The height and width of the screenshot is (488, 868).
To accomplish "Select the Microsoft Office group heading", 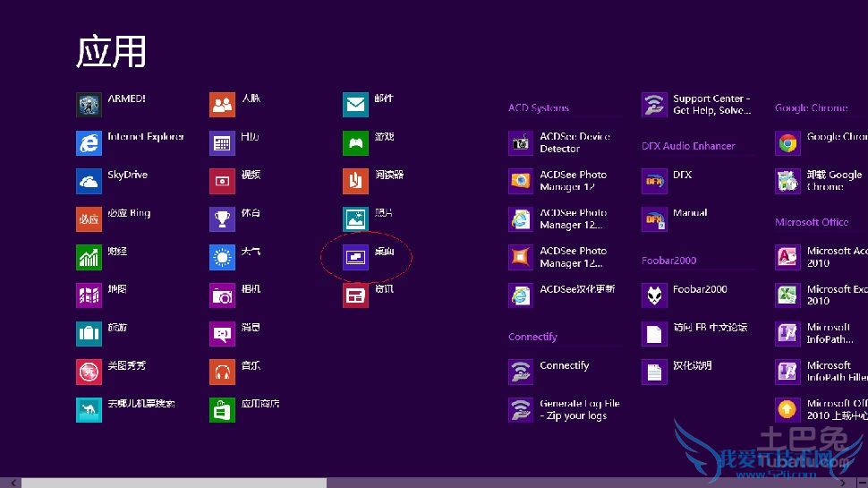I will tap(812, 222).
